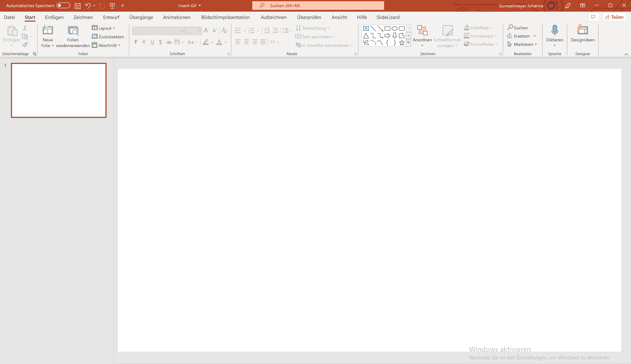This screenshot has width=631, height=364.
Task: Switch to the Einfügen tab
Action: [54, 17]
